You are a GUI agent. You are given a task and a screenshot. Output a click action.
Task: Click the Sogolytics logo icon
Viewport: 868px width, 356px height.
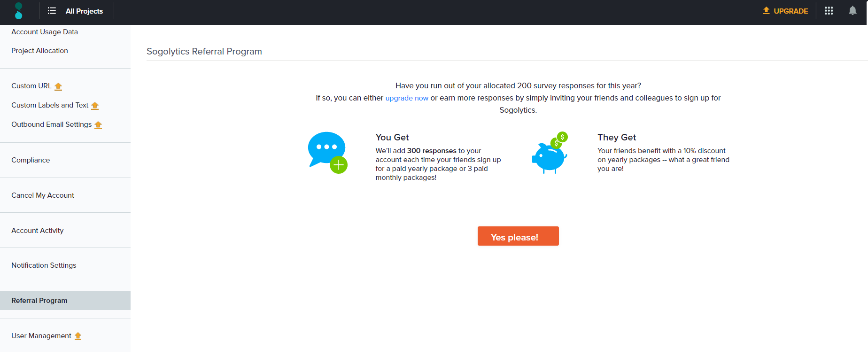pyautogui.click(x=19, y=11)
